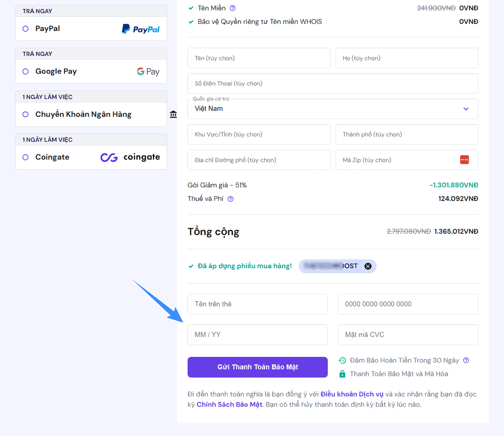Screen dimensions: 504x436
Task: Click the 124.092VNĐ tax amount
Action: coord(458,198)
